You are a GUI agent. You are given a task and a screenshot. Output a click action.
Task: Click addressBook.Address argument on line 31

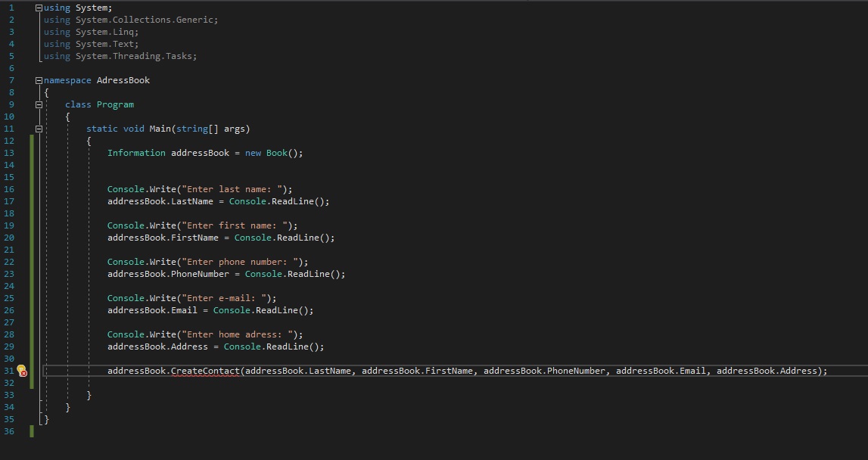(x=767, y=371)
